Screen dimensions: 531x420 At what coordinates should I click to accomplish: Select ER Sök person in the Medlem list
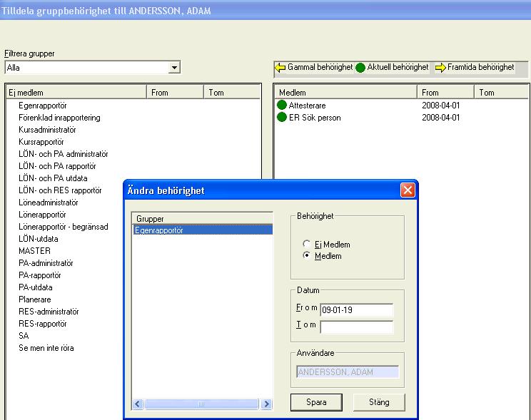315,118
